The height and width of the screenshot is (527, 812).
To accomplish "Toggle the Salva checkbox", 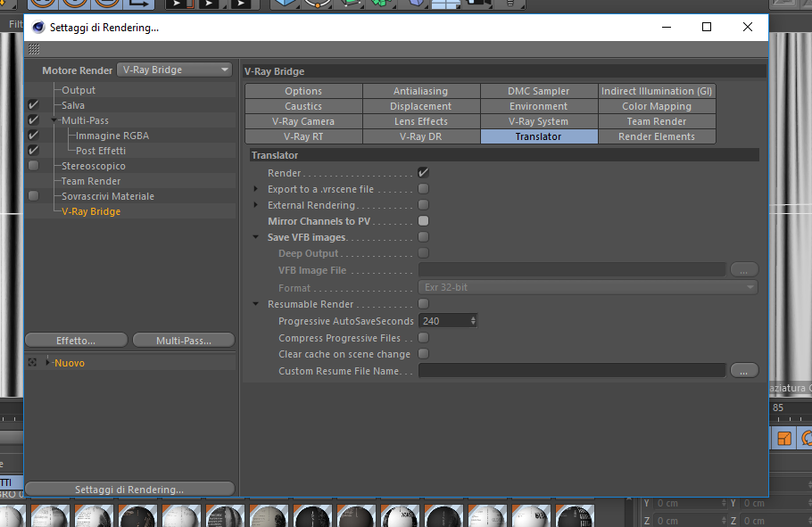I will [34, 105].
